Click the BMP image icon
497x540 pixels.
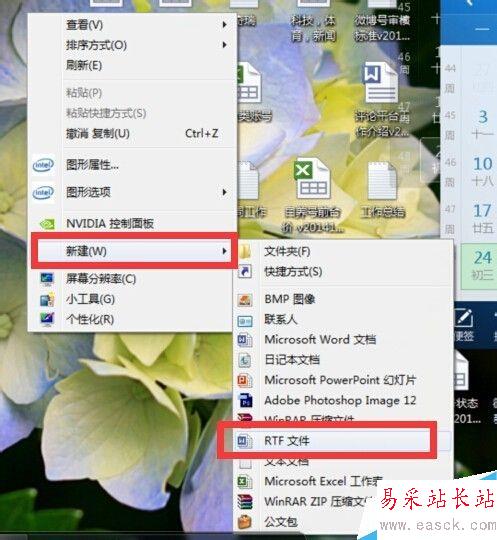245,300
